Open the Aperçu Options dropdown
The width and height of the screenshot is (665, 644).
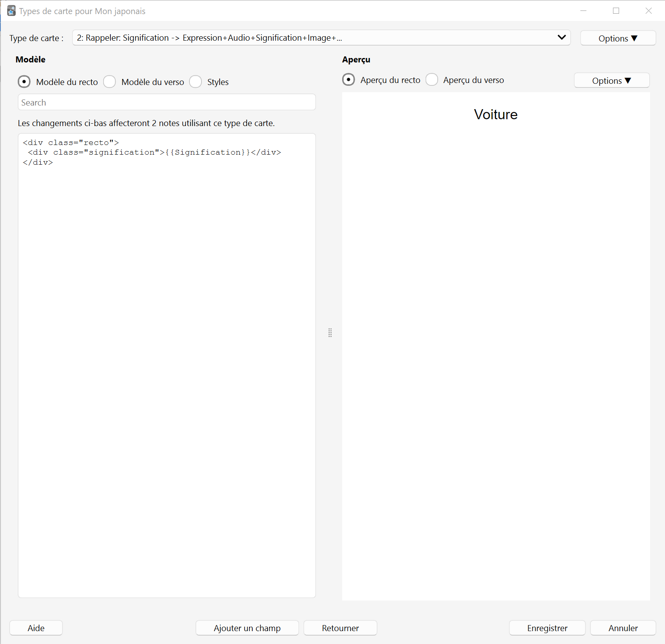[x=611, y=81]
